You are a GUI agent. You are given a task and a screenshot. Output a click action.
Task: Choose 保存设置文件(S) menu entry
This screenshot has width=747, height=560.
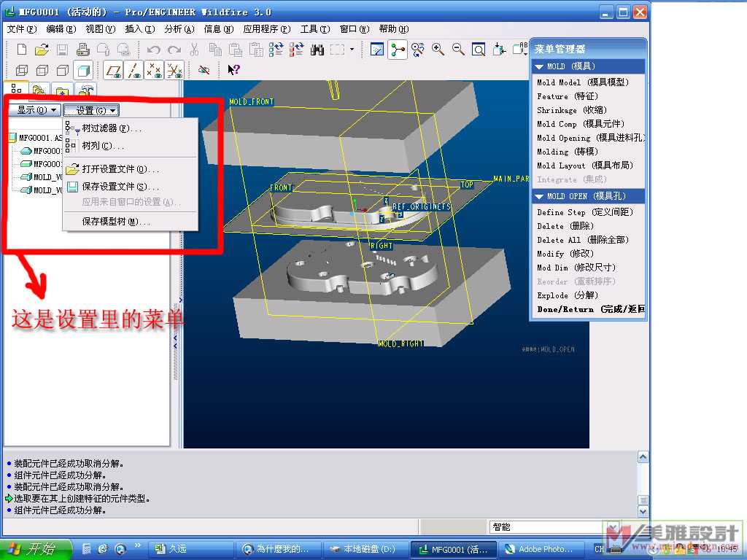(x=130, y=187)
